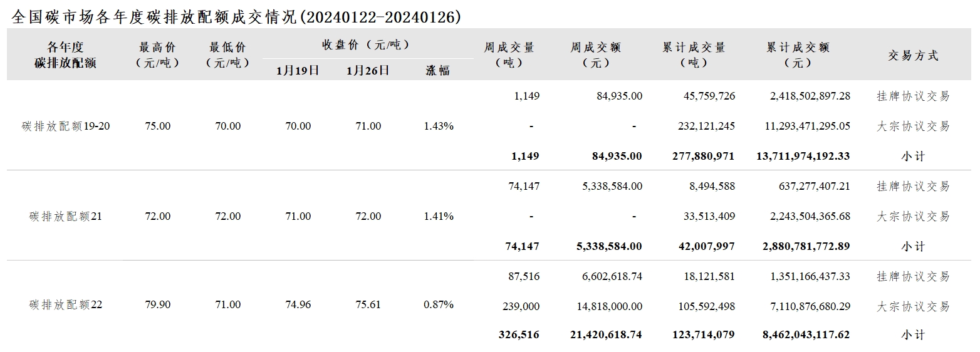
Task: Click the 周成交量 column header
Action: (509, 55)
